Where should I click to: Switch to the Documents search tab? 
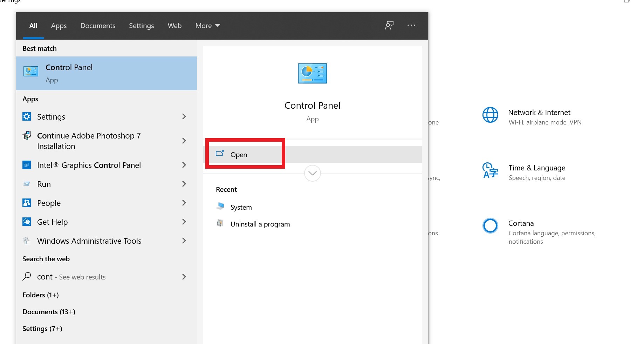pyautogui.click(x=98, y=26)
